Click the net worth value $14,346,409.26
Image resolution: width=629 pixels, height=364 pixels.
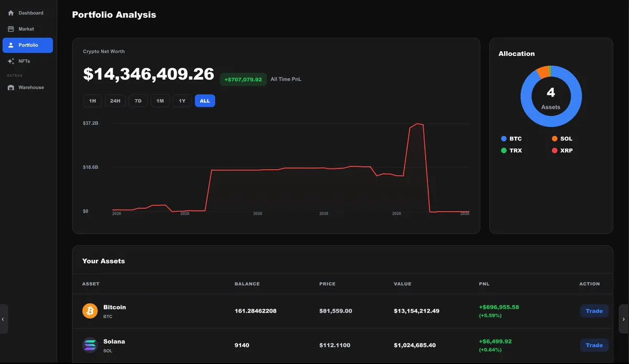click(x=149, y=74)
